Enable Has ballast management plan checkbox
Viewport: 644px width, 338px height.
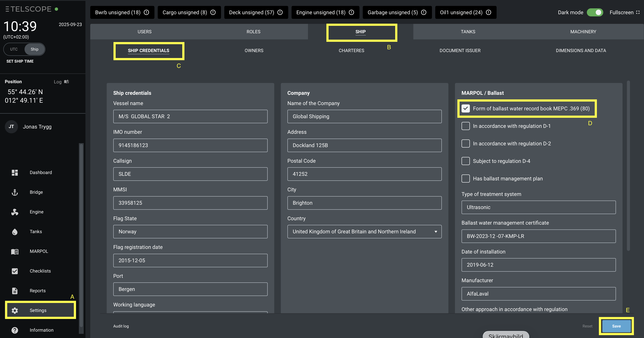click(x=465, y=179)
